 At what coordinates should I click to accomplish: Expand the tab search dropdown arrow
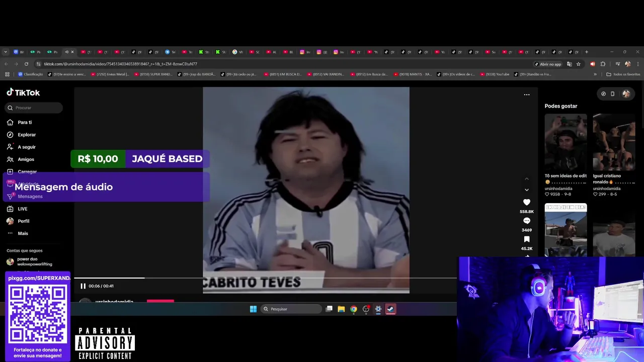[6, 52]
